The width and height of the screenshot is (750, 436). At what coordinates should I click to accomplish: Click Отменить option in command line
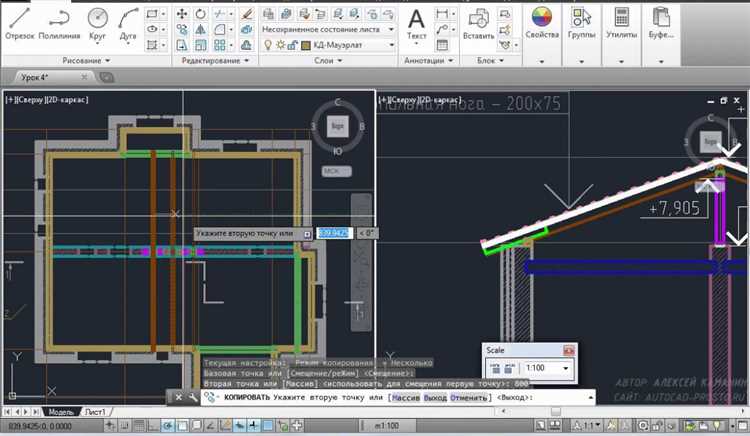click(469, 398)
